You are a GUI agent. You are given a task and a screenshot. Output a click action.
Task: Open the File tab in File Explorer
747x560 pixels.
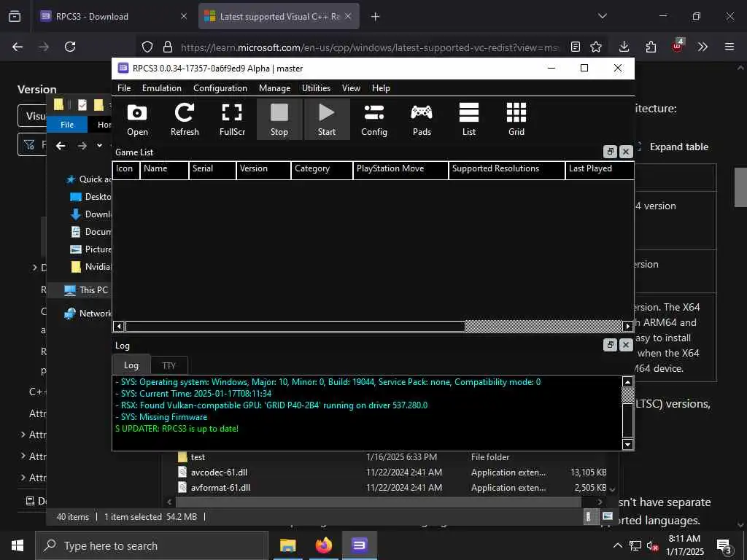pyautogui.click(x=67, y=125)
